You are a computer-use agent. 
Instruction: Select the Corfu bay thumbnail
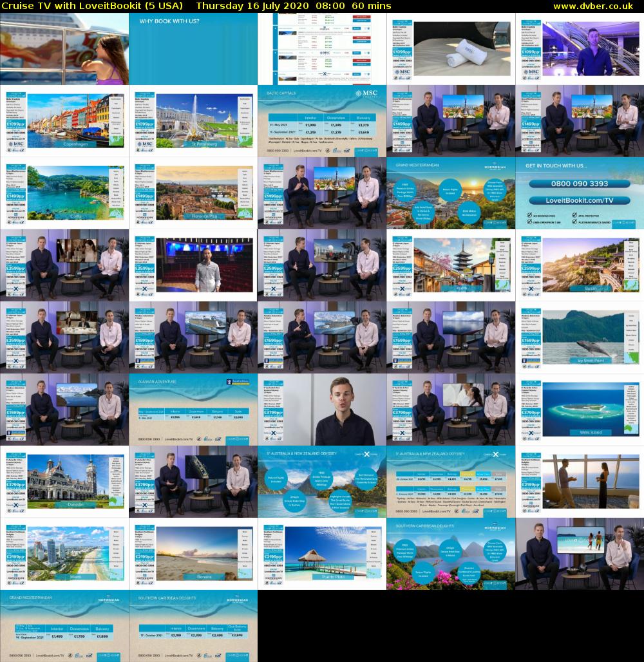pyautogui.click(x=64, y=193)
